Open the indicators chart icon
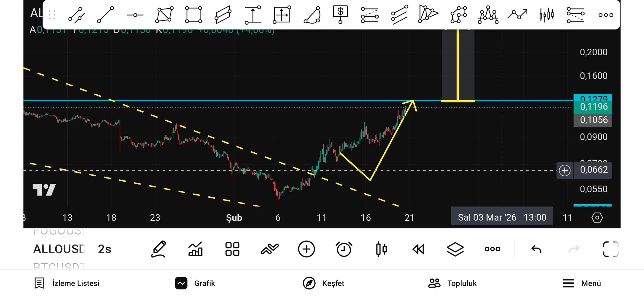644x297 pixels. pos(195,249)
